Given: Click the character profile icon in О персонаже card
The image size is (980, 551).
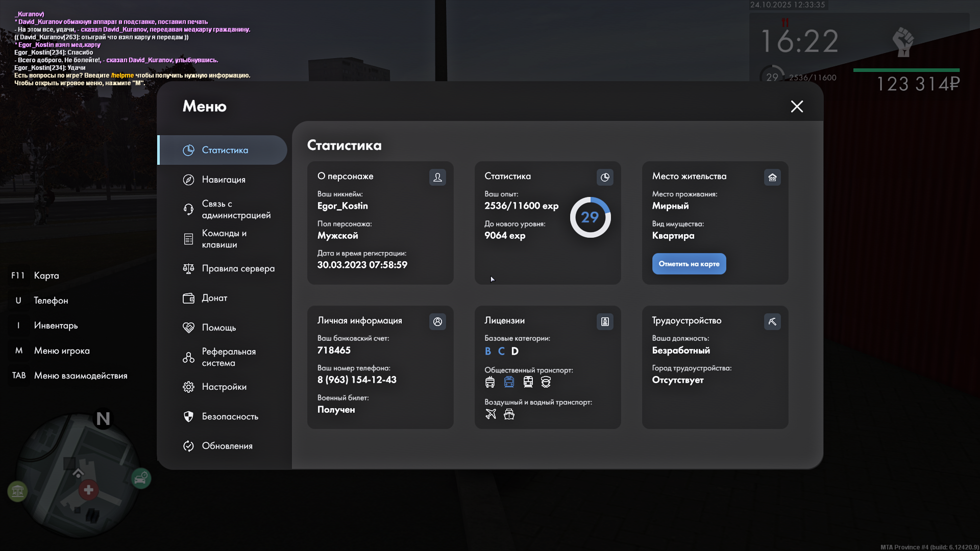Looking at the screenshot, I should pyautogui.click(x=437, y=177).
